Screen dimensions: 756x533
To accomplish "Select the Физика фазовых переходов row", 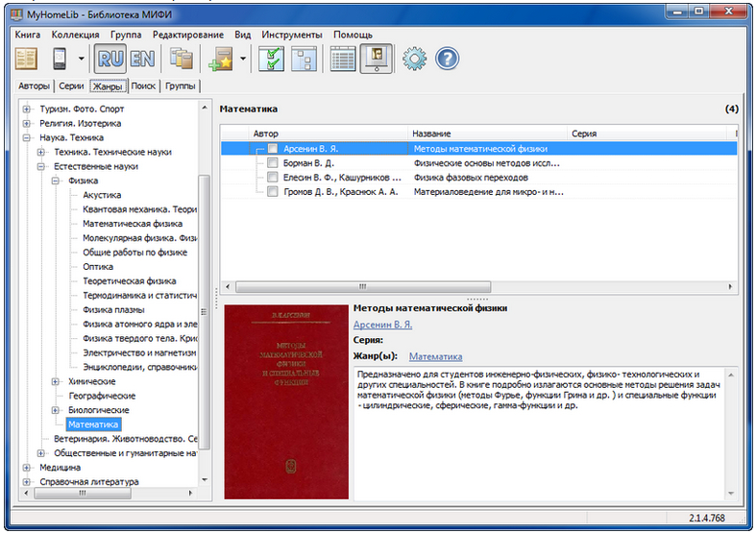I will [478, 178].
